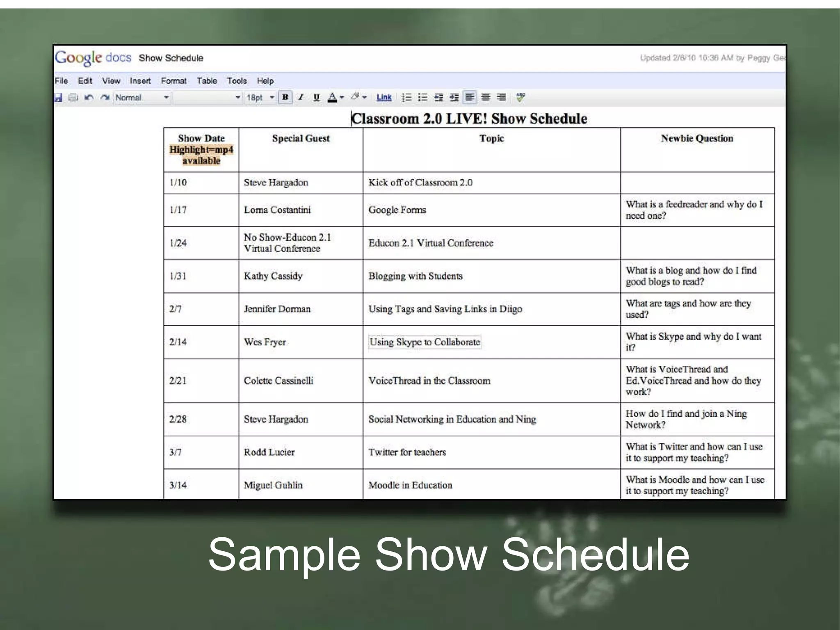The image size is (840, 630).
Task: Toggle Underline formatting
Action: click(x=316, y=97)
